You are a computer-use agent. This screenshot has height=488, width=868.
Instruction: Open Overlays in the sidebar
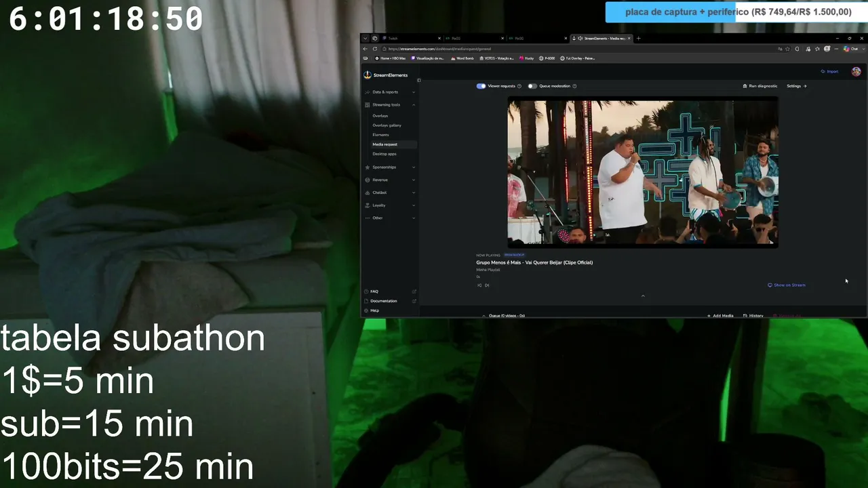click(x=380, y=116)
